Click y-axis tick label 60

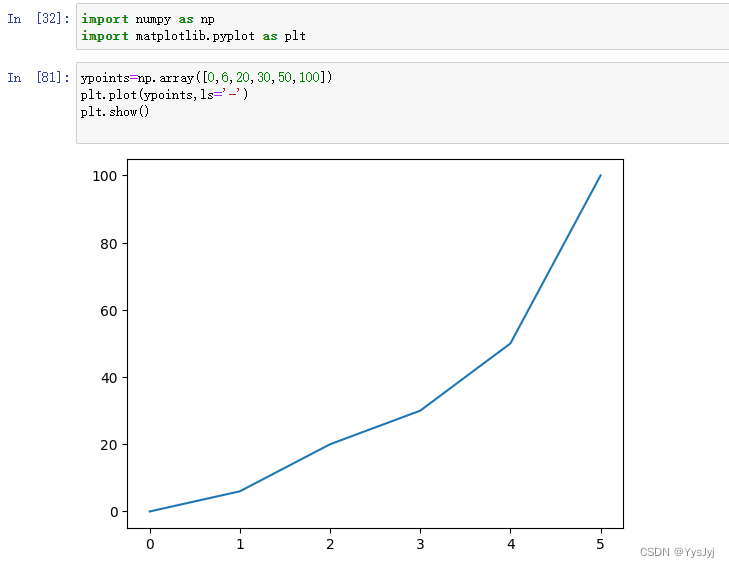point(109,311)
